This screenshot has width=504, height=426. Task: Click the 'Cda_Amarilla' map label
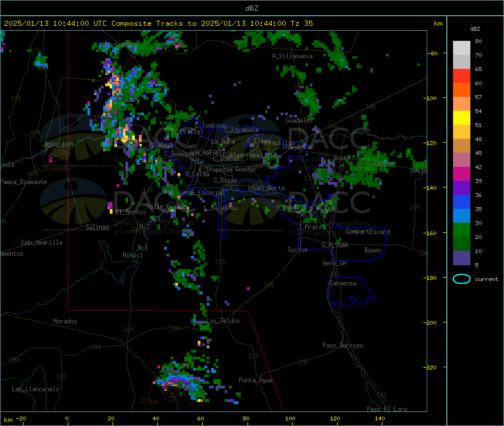(42, 242)
